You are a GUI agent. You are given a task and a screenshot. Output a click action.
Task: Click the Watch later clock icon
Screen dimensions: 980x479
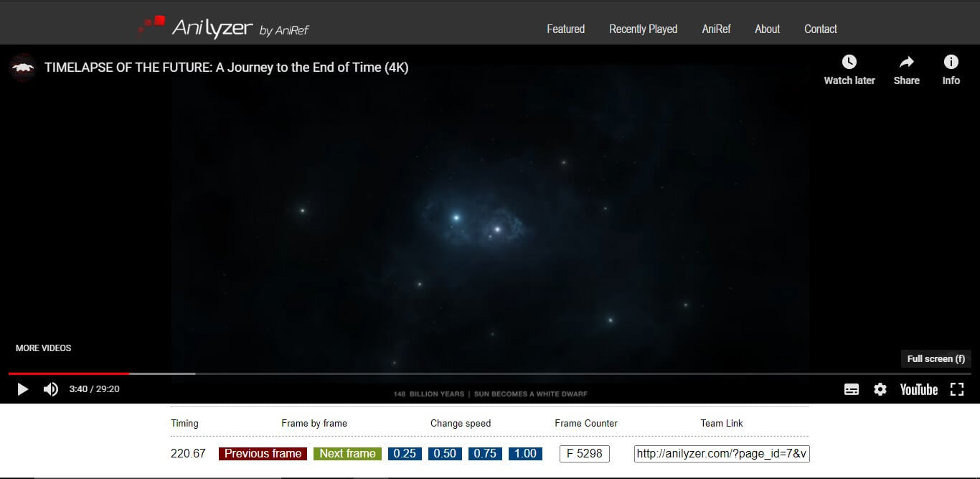(x=849, y=62)
